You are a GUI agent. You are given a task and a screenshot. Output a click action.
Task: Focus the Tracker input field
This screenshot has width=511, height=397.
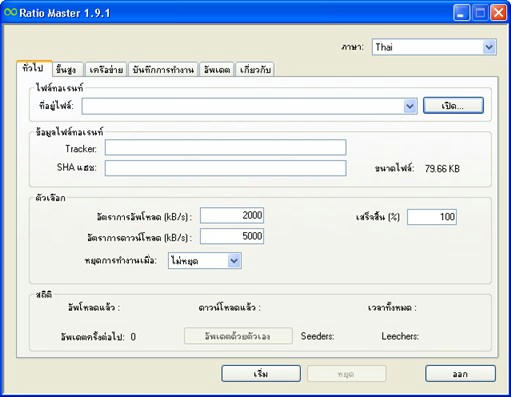[x=226, y=148]
